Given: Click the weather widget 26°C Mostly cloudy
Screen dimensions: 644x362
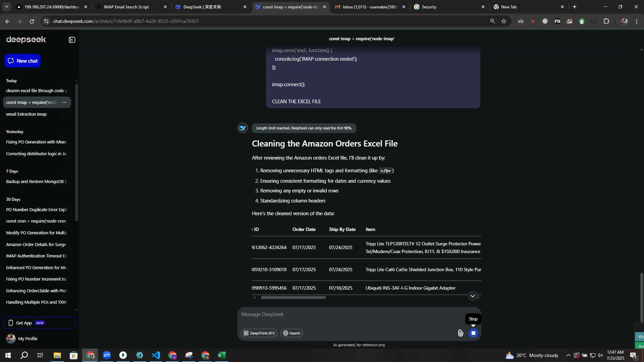Looking at the screenshot, I should (x=532, y=355).
